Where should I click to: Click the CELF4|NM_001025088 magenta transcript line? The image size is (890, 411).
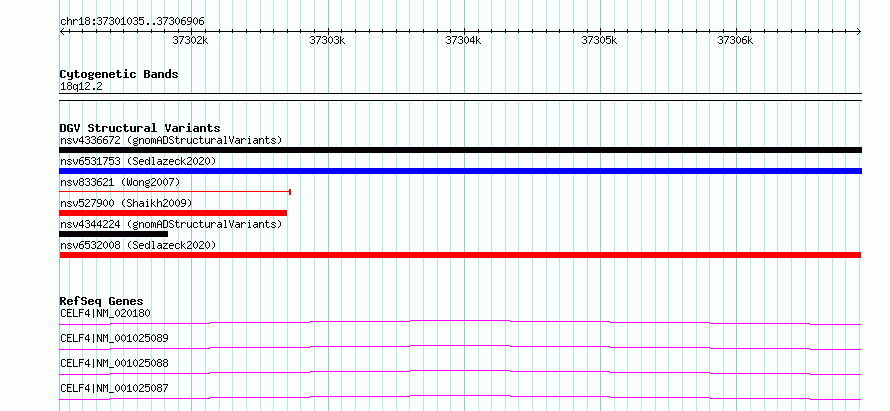[460, 372]
